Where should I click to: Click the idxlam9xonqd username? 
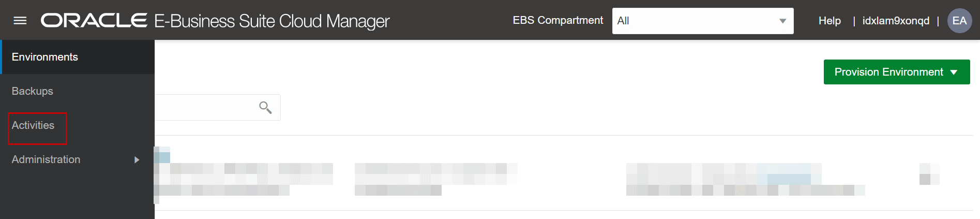point(896,21)
